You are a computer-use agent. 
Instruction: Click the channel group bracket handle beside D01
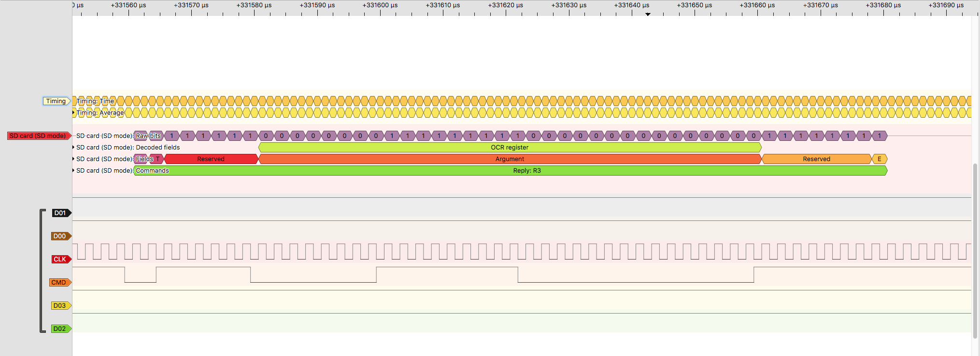click(42, 271)
